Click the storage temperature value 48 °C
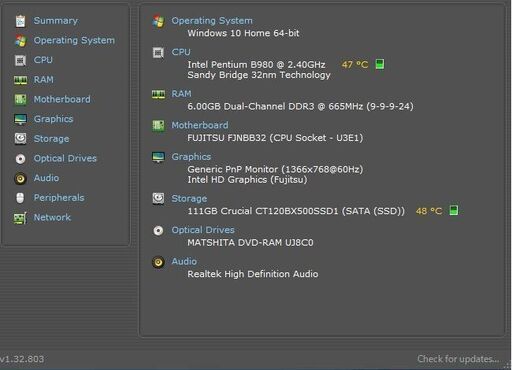The image size is (512, 370). [429, 211]
